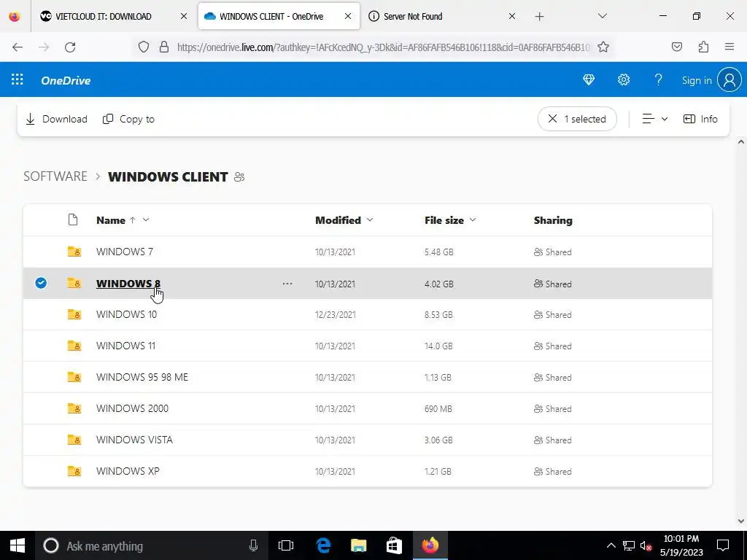Open the WINDOWS 8 folder
Viewport: 747px width, 560px height.
pyautogui.click(x=128, y=284)
